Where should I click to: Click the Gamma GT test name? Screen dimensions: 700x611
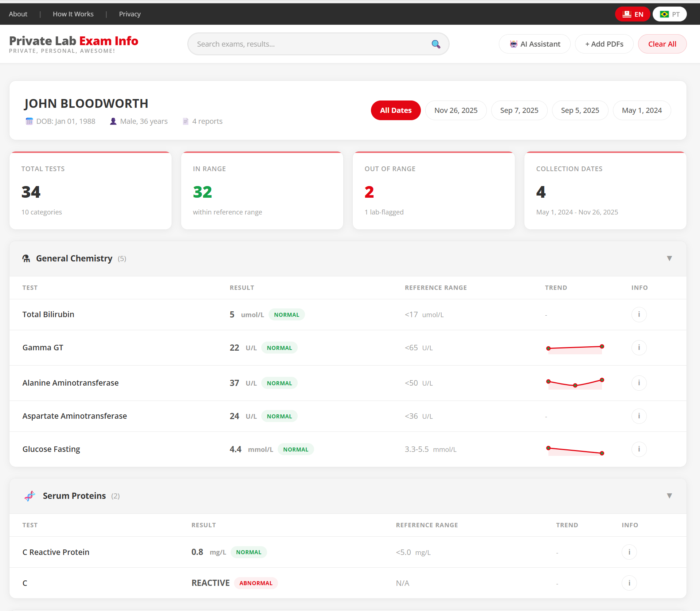coord(43,348)
